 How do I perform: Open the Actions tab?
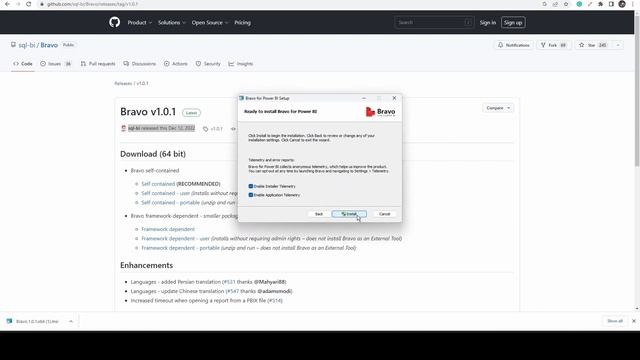[176, 64]
